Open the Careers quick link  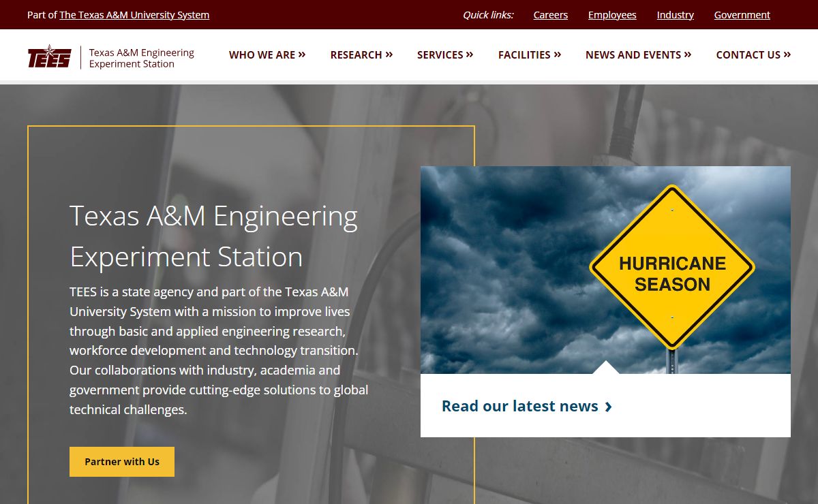point(551,15)
